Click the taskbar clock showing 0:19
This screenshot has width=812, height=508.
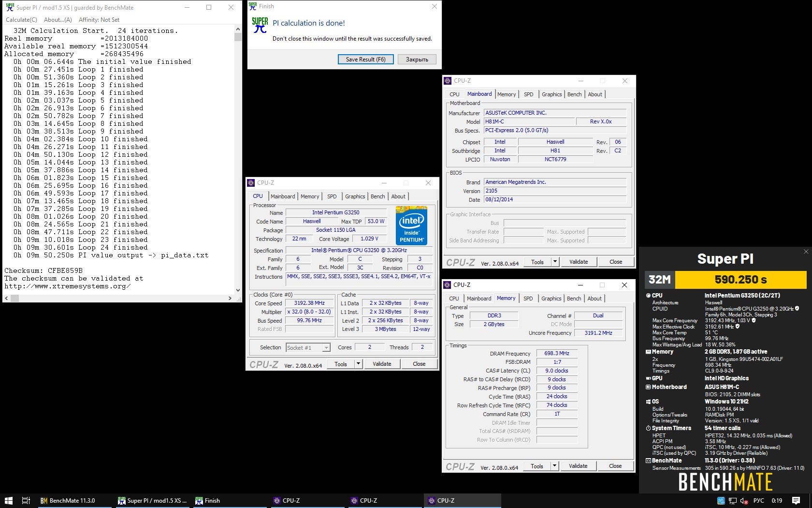(x=777, y=501)
